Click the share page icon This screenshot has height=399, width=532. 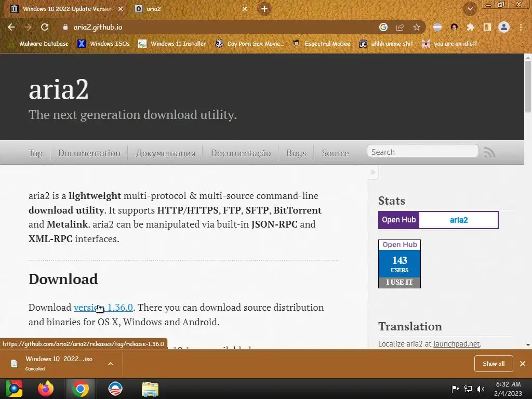[x=400, y=27]
